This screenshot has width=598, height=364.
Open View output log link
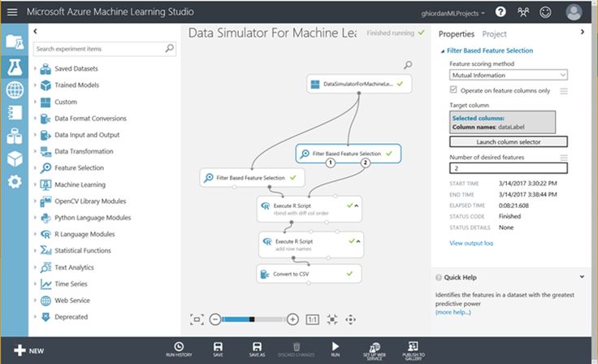[471, 243]
